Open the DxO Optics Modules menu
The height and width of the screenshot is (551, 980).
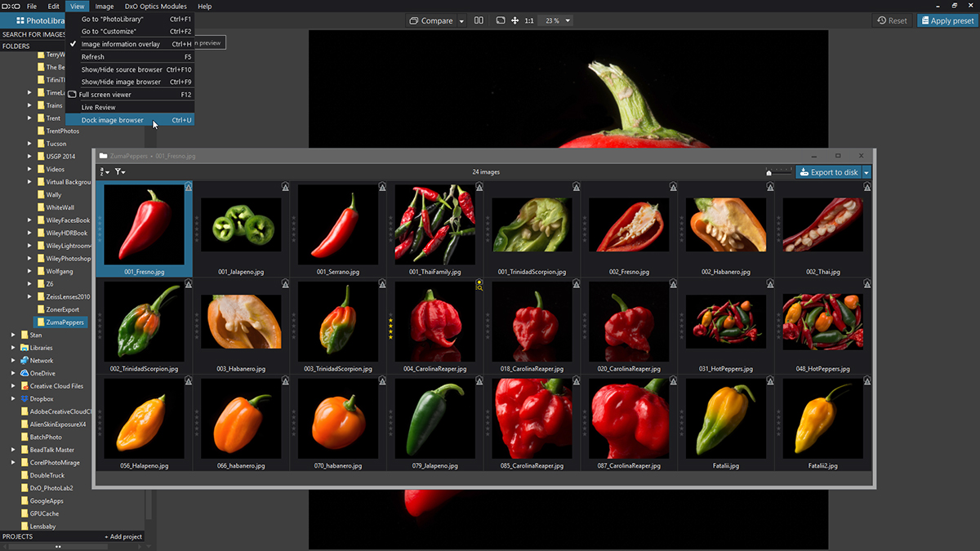point(157,6)
